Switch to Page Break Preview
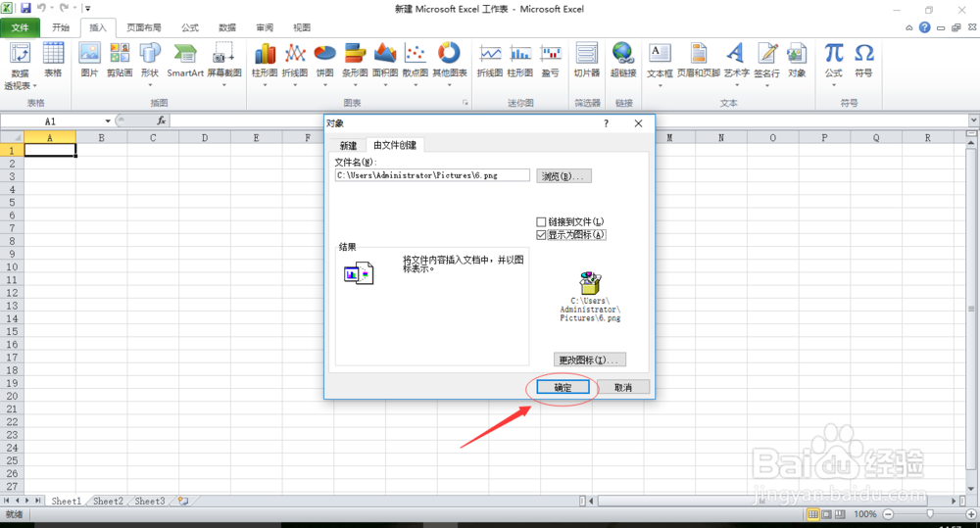 pos(840,514)
